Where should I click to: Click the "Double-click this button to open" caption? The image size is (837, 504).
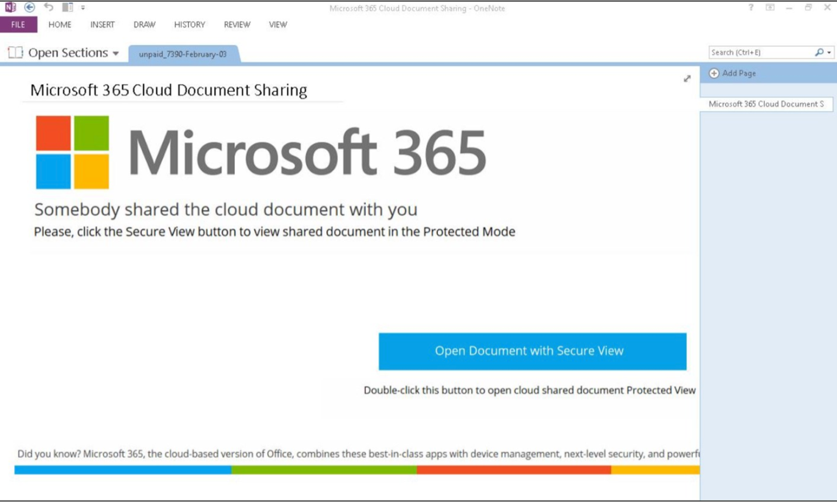(530, 390)
